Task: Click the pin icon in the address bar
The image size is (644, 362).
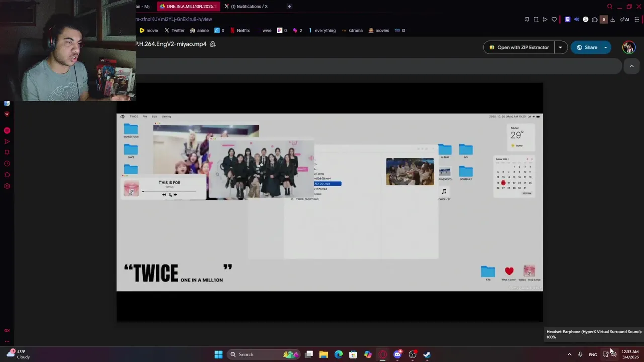Action: [527, 19]
